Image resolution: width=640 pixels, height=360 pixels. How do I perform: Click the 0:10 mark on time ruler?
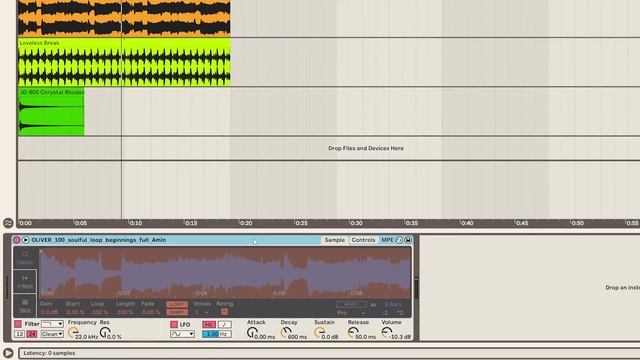click(x=136, y=223)
